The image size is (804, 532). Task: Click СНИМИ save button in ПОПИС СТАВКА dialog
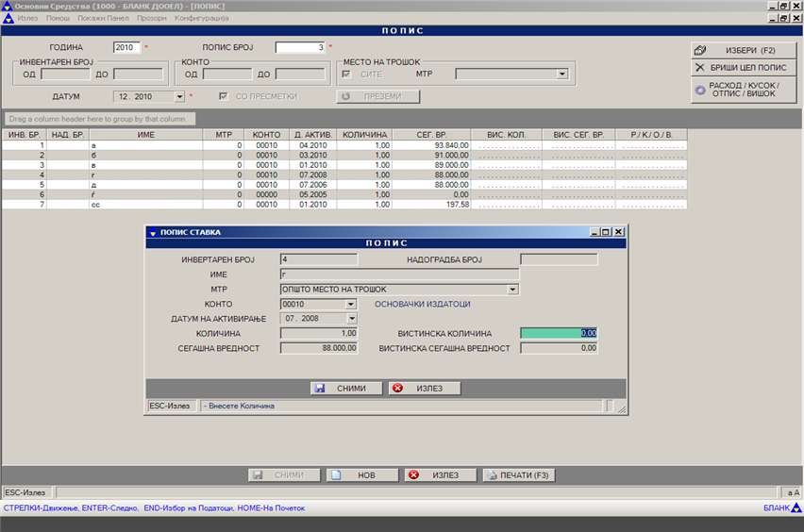click(x=346, y=388)
